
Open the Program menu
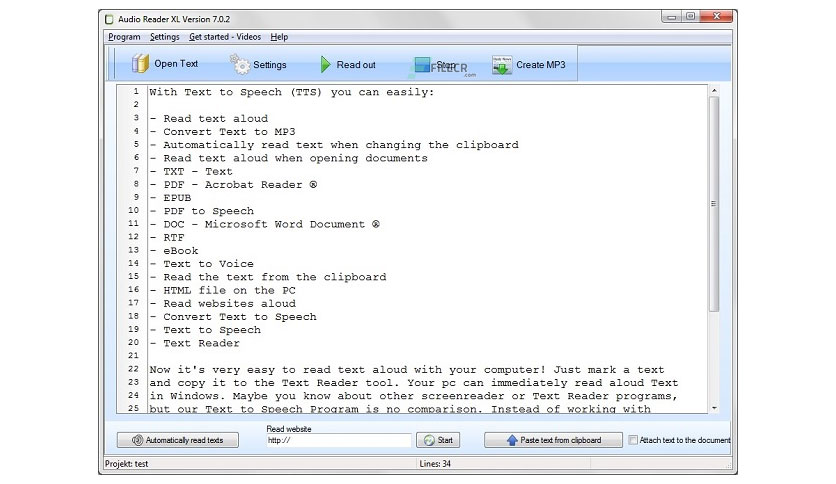pyautogui.click(x=124, y=37)
